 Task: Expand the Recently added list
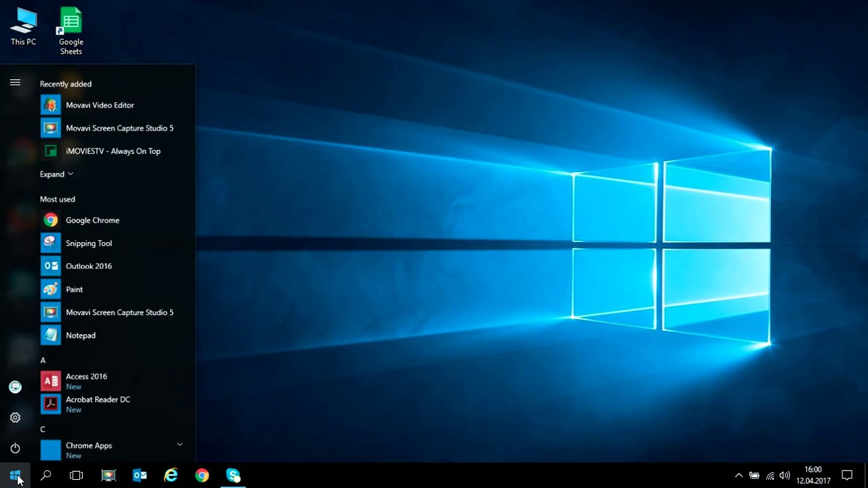(56, 174)
